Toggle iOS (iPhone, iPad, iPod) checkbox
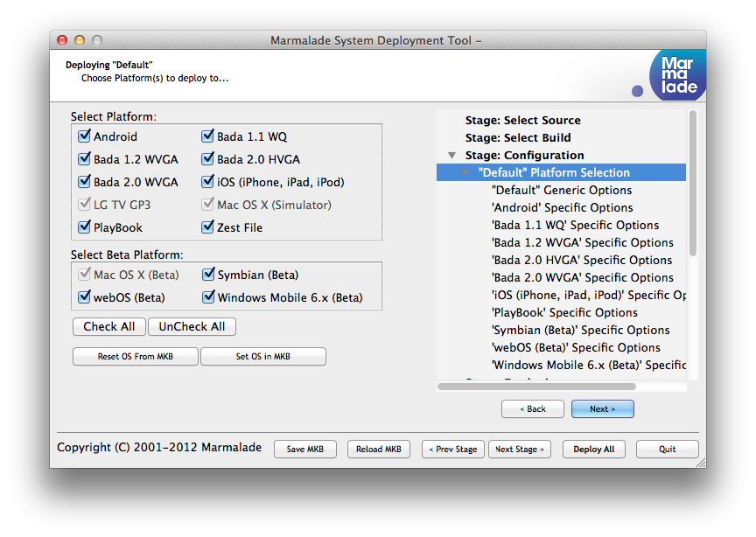Screen dimensions: 756x537 208,182
